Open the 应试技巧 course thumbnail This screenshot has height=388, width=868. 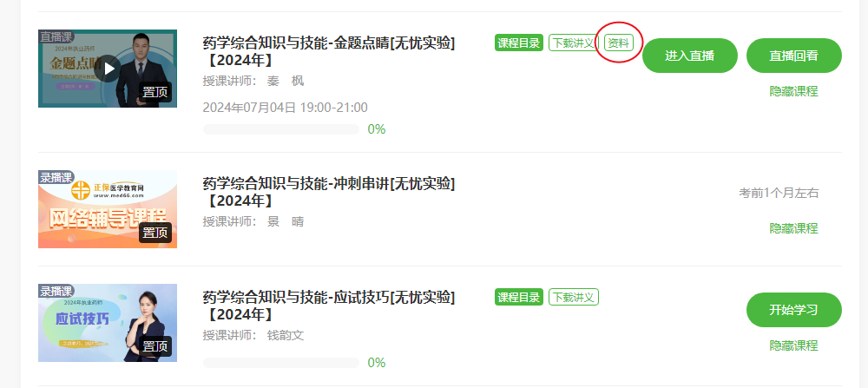[x=108, y=323]
